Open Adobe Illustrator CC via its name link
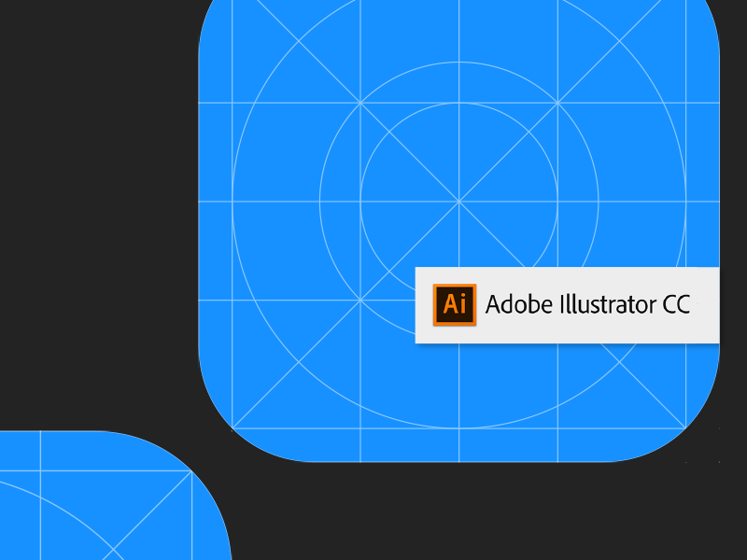Image resolution: width=747 pixels, height=560 pixels. point(588,303)
